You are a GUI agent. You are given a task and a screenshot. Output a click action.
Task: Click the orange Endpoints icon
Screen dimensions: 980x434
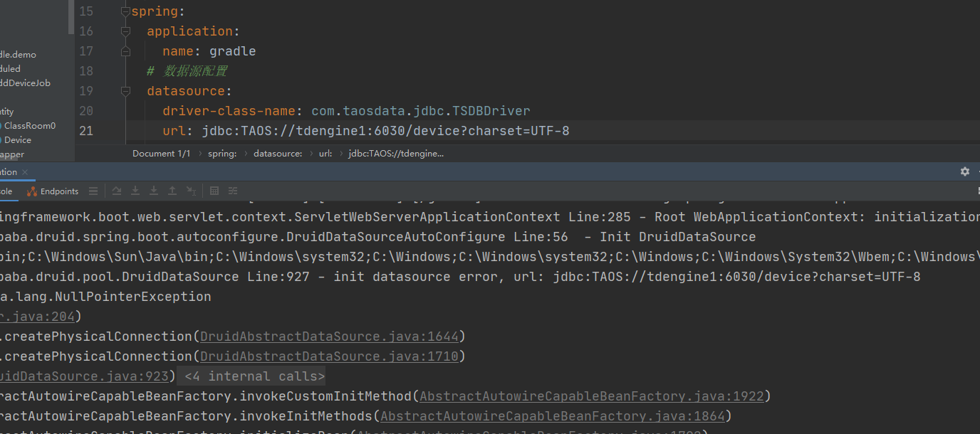coord(33,191)
